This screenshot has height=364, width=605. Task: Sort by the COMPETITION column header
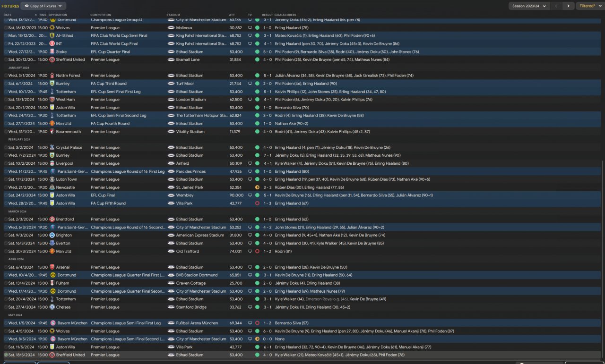coord(101,15)
